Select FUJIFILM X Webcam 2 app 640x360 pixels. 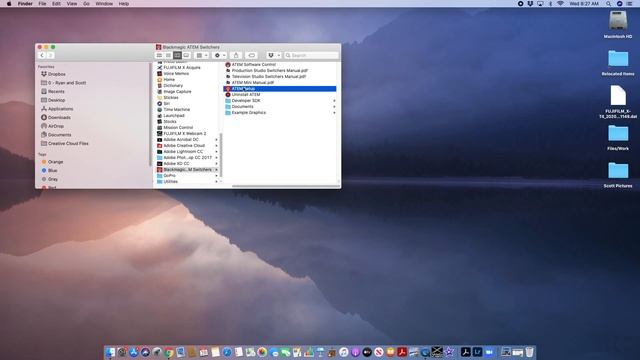[182, 133]
